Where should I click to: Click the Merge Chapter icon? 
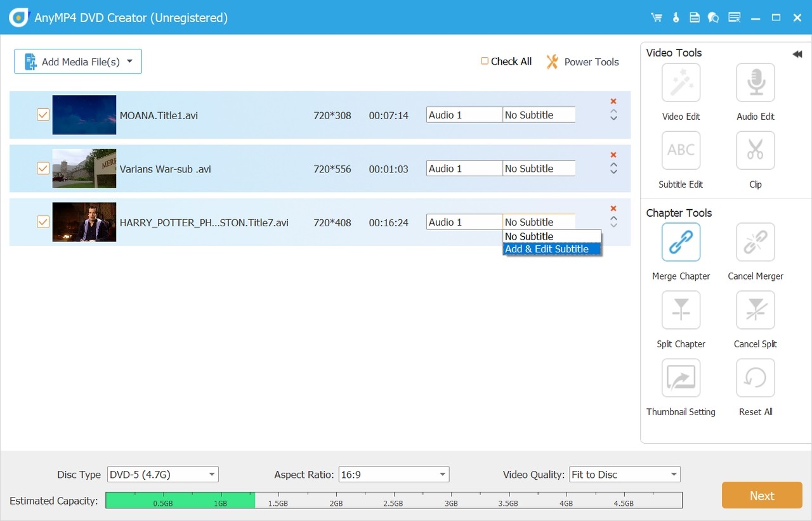click(681, 242)
